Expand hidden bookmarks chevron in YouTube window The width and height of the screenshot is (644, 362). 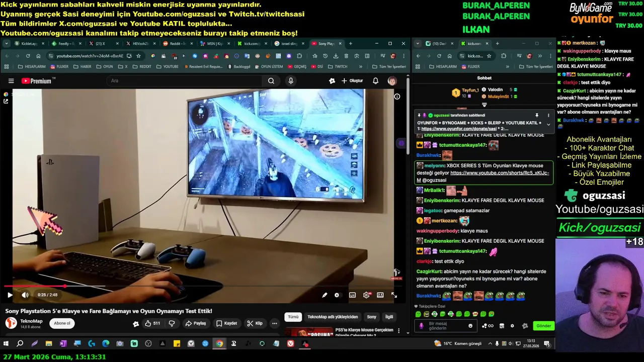[360, 66]
